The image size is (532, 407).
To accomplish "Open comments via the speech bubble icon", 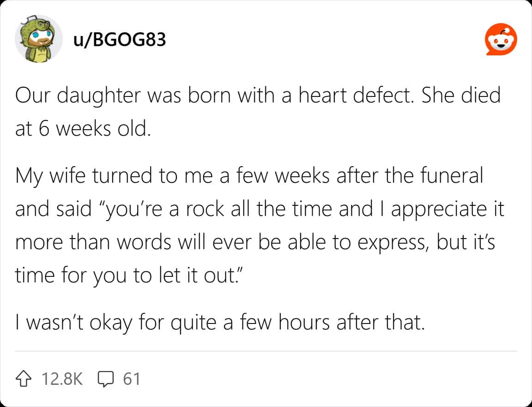I will (106, 379).
